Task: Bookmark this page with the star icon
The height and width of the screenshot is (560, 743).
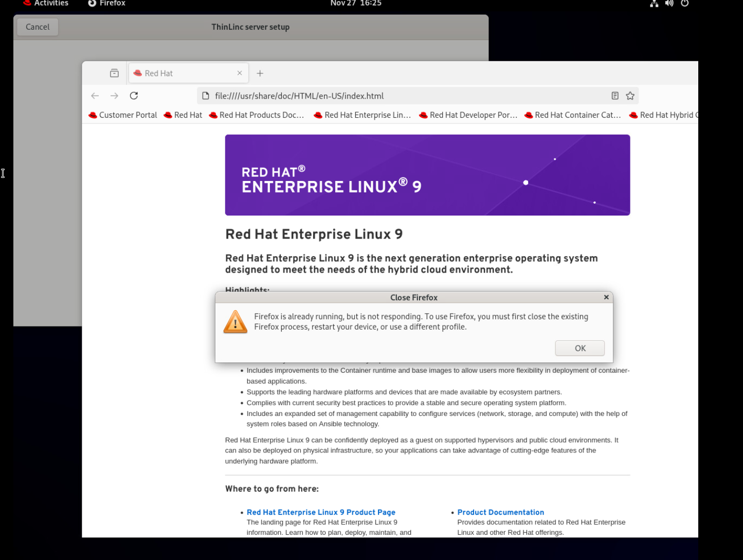Action: (x=630, y=96)
